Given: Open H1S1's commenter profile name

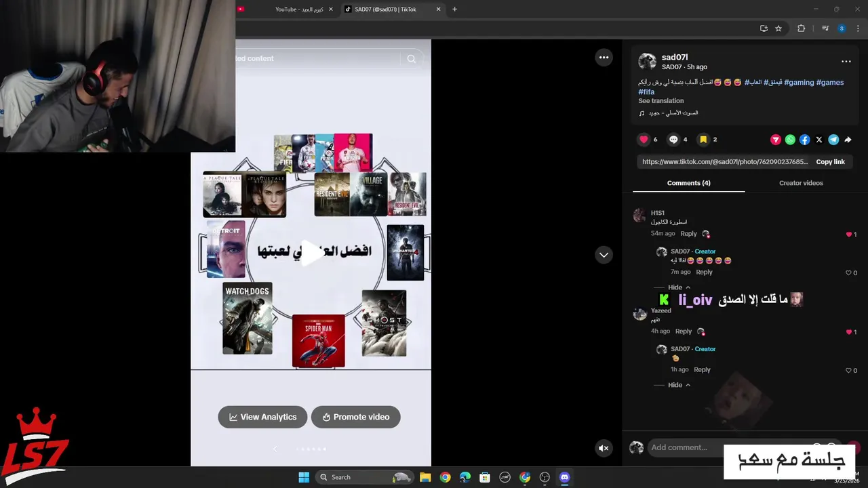Looking at the screenshot, I should point(658,213).
